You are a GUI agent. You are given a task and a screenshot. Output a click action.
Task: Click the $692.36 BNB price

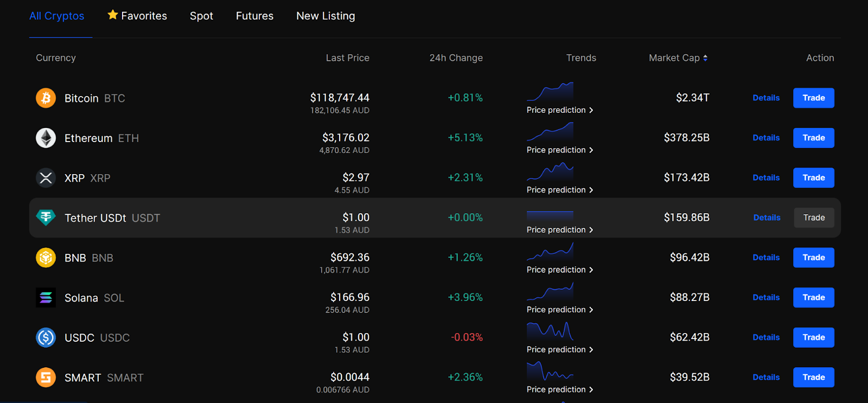350,257
